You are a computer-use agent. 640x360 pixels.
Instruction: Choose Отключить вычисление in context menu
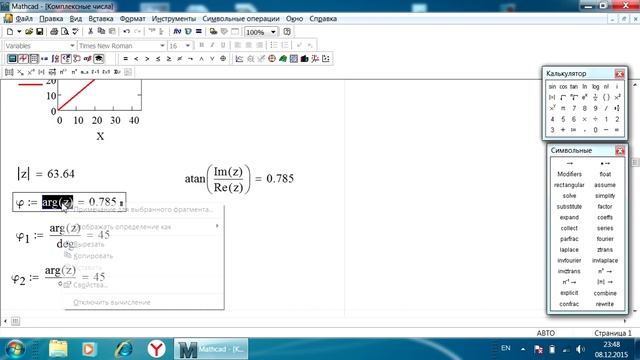pos(112,302)
